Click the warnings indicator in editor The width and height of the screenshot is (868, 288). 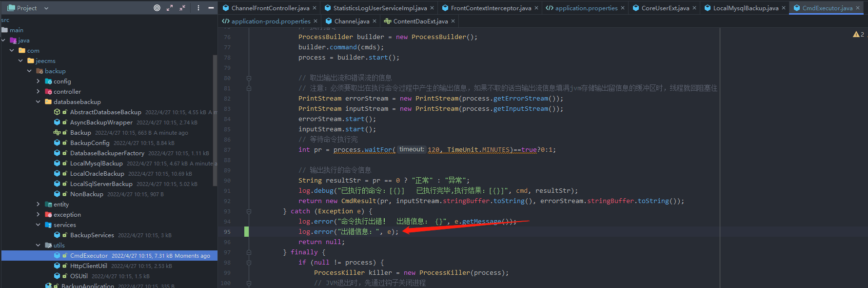point(858,34)
